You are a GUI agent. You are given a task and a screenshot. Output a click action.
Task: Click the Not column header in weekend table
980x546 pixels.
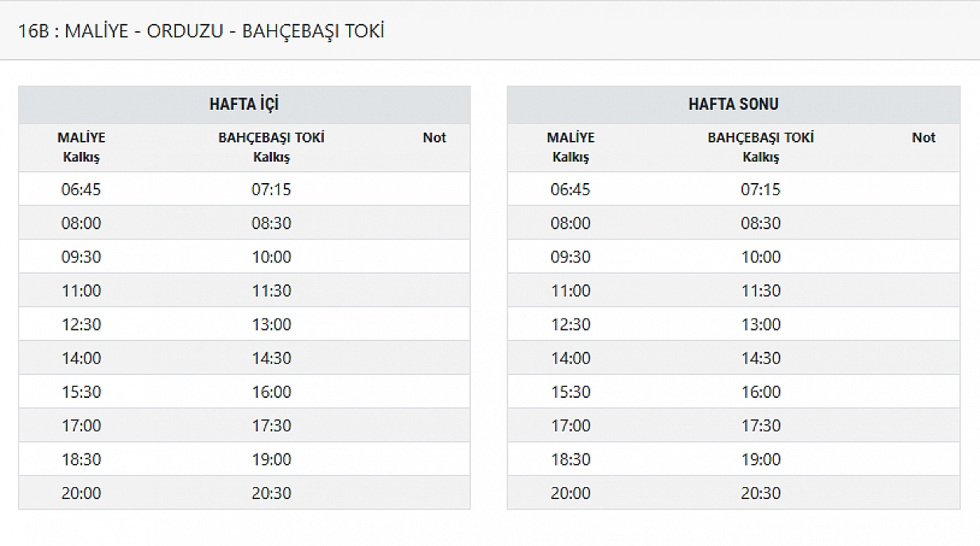[x=924, y=138]
